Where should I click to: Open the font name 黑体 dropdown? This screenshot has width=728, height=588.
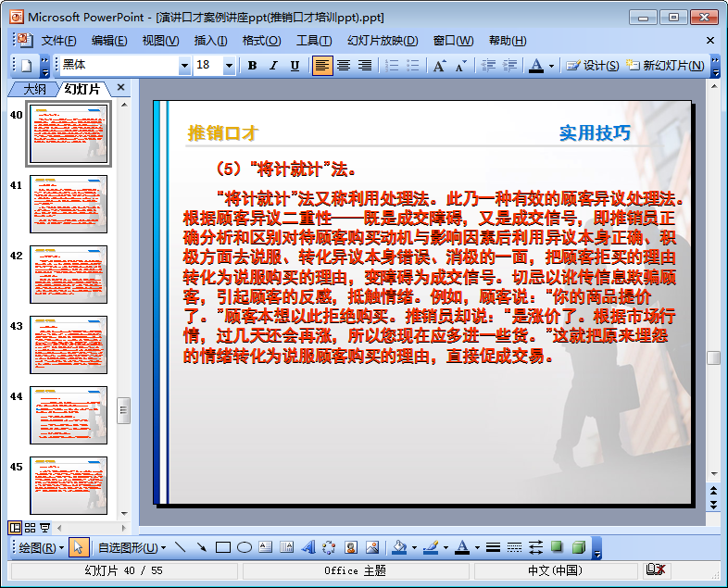pyautogui.click(x=184, y=66)
